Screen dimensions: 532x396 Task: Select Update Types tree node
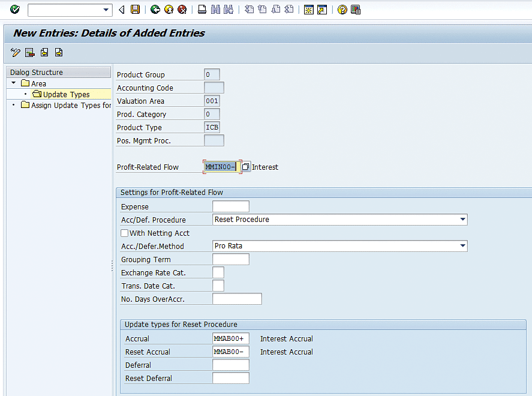(x=61, y=94)
